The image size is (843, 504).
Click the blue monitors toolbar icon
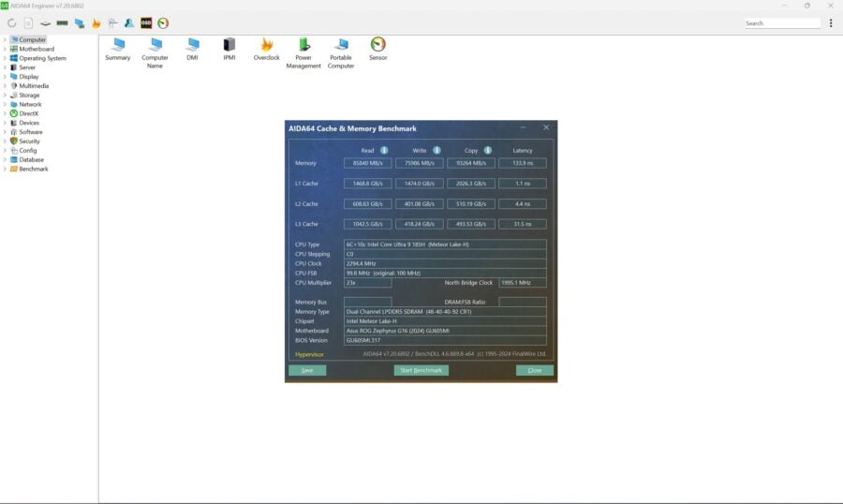point(80,23)
